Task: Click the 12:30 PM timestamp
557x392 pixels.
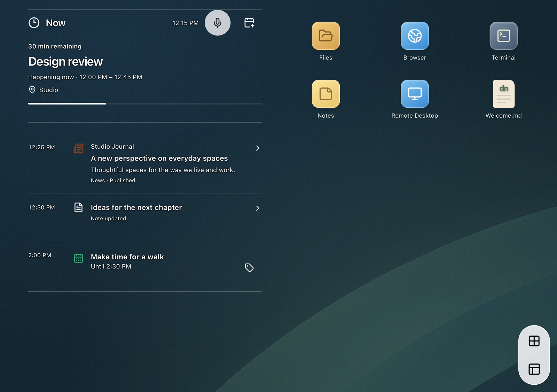Action: pyautogui.click(x=41, y=207)
